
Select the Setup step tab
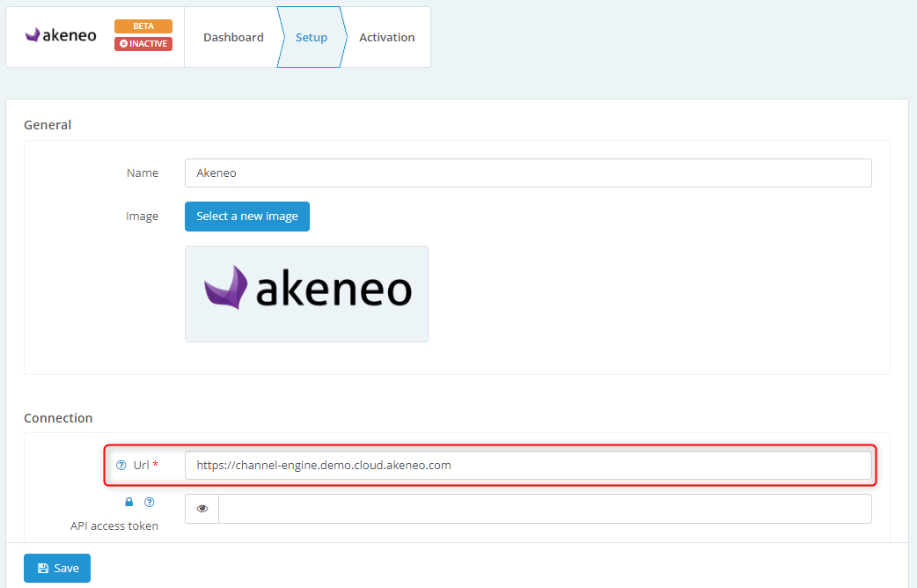pos(311,38)
